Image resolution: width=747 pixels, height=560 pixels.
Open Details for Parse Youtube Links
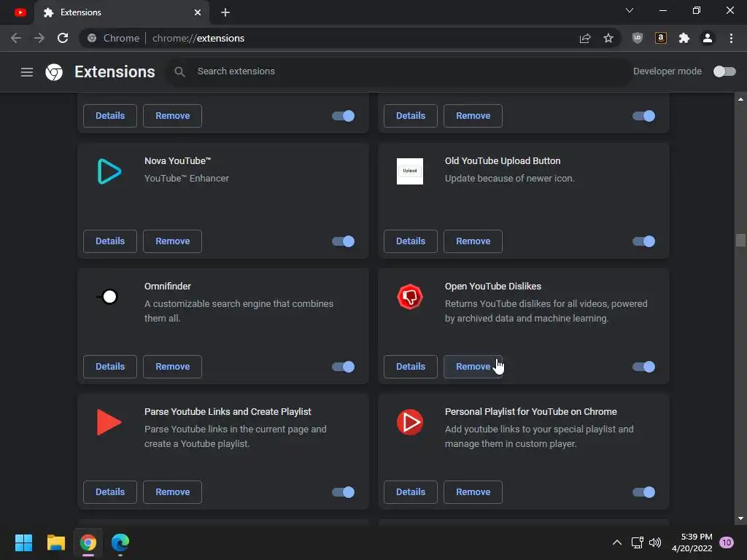pos(110,492)
